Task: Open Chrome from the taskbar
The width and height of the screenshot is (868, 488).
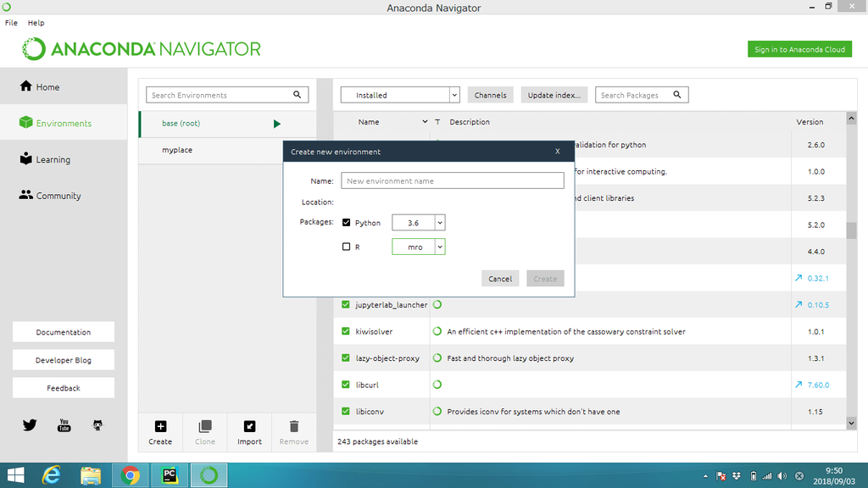Action: [x=130, y=475]
